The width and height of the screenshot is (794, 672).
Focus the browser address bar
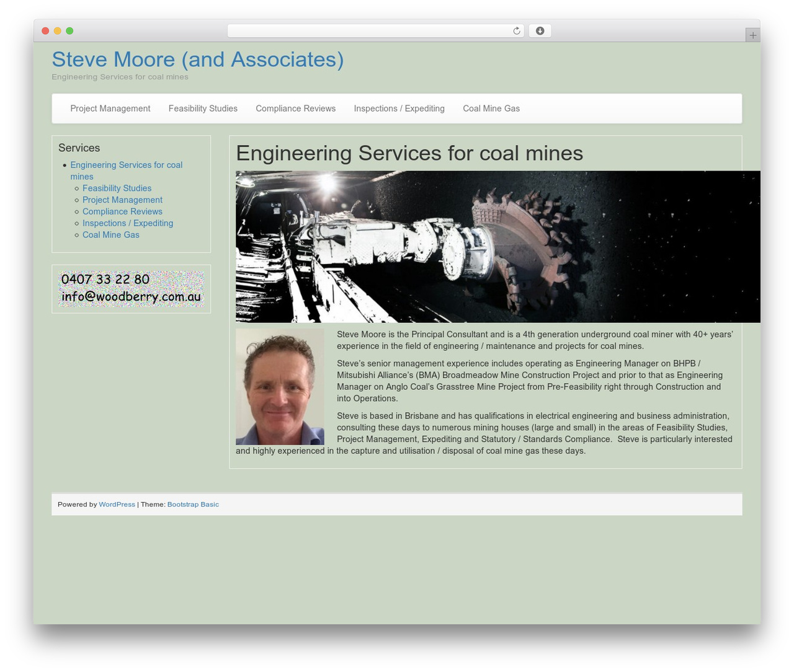coord(375,31)
